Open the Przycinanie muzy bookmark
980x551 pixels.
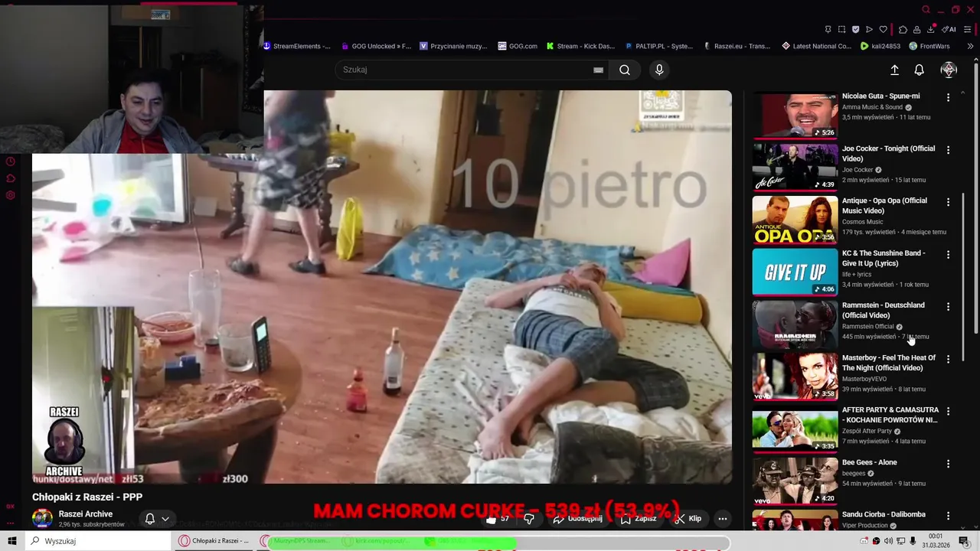pos(453,46)
